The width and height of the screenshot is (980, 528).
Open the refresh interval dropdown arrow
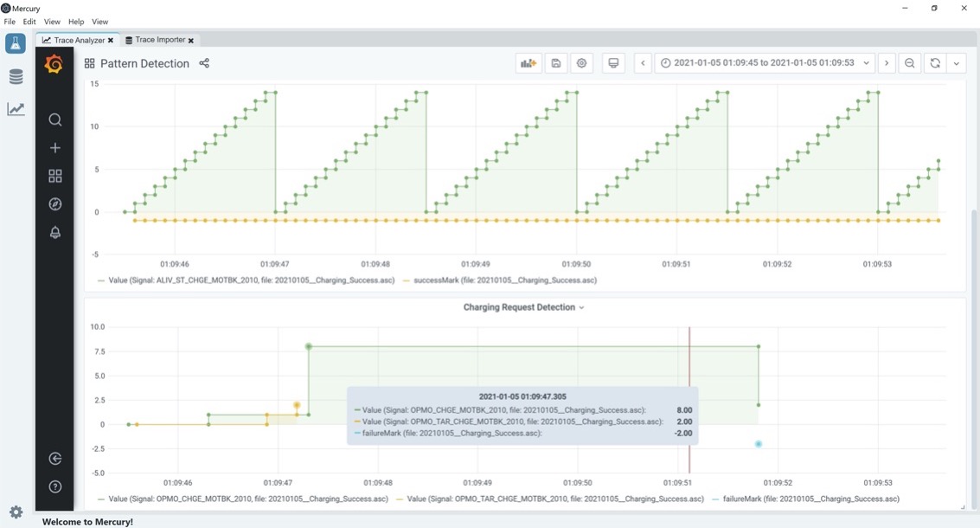[956, 63]
